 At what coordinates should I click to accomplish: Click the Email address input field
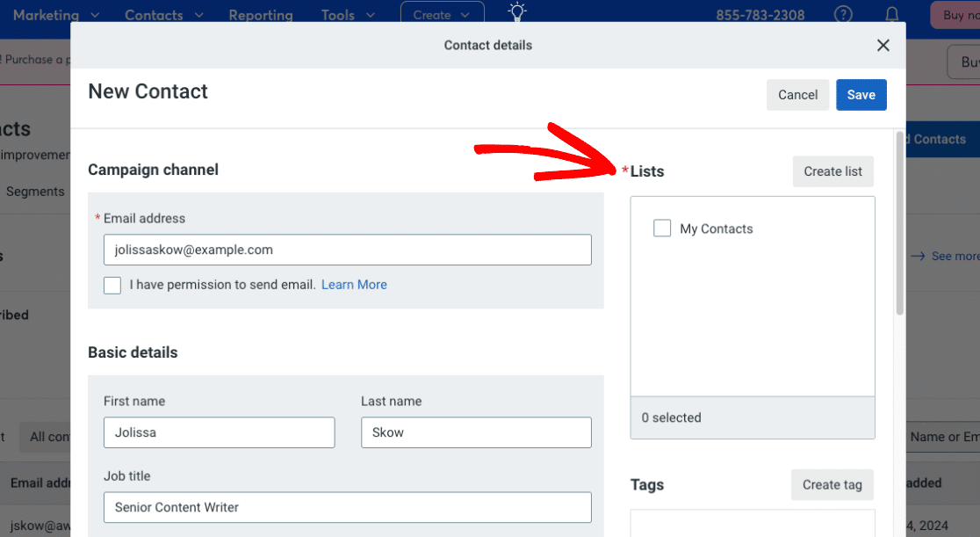(x=348, y=250)
